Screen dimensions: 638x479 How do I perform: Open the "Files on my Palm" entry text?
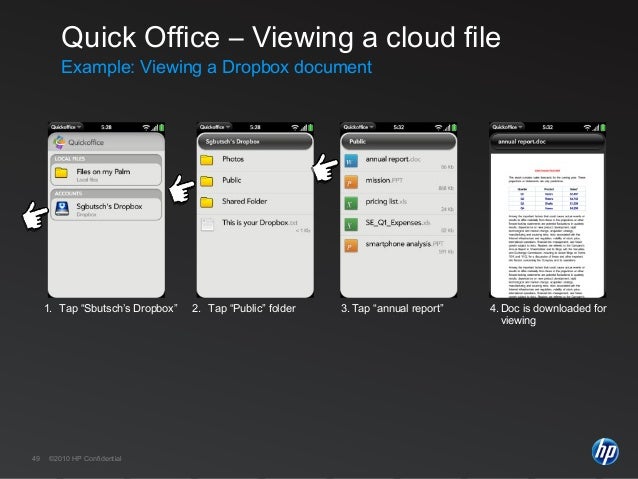point(103,172)
